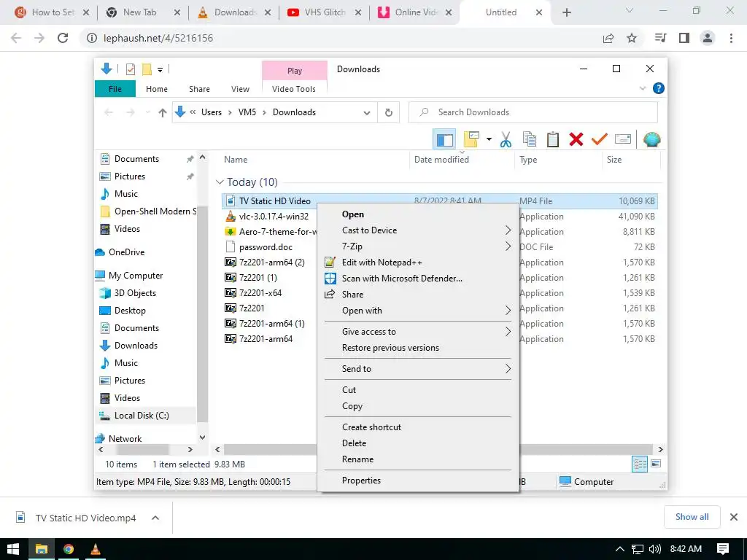
Task: Switch to the Share ribbon tab
Action: (199, 89)
